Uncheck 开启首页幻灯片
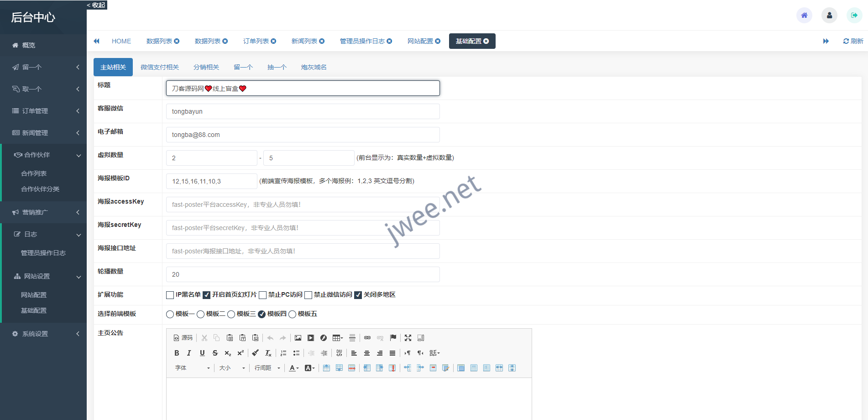Viewport: 868px width, 420px height. [206, 295]
